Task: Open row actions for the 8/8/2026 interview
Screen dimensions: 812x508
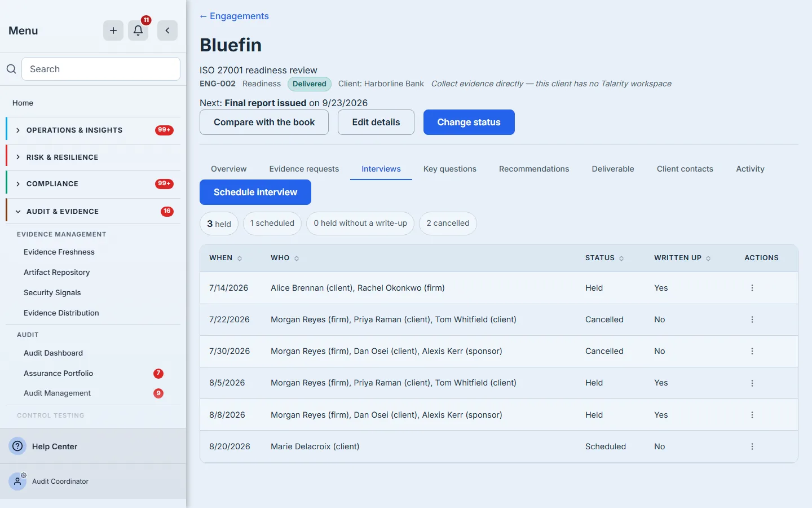Action: coord(752,415)
